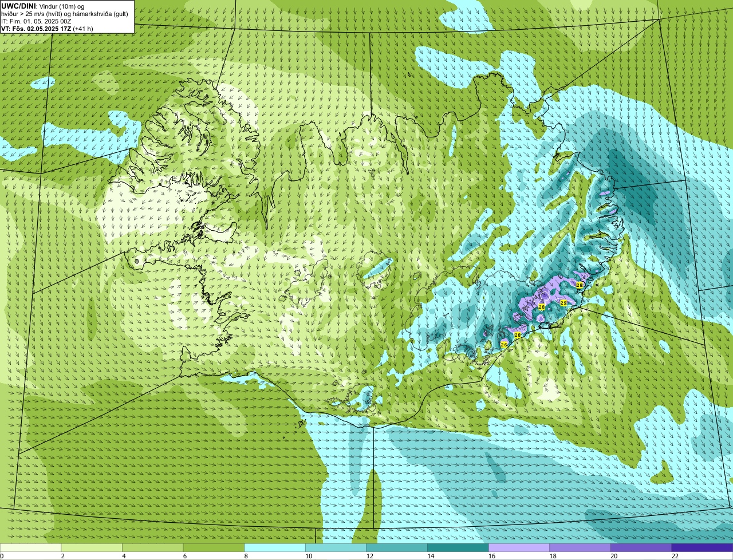Click the 20–22 m/s violet legend swatch

pyautogui.click(x=641, y=547)
